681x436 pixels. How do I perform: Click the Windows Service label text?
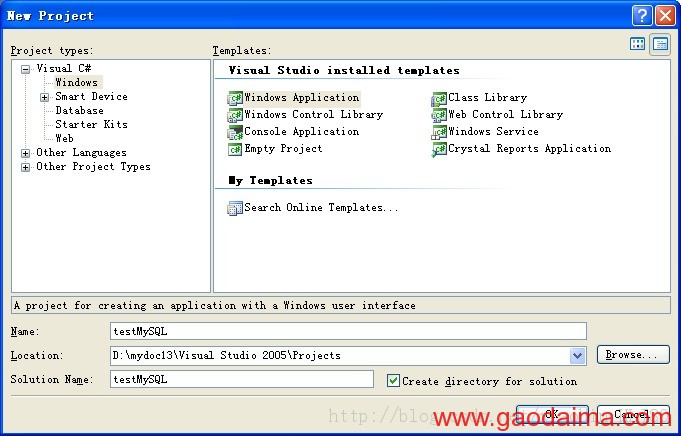493,132
